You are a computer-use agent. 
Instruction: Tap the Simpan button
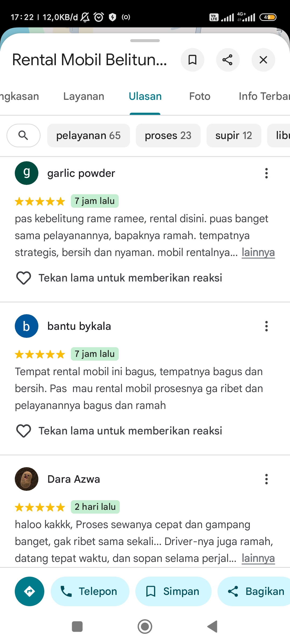173,591
